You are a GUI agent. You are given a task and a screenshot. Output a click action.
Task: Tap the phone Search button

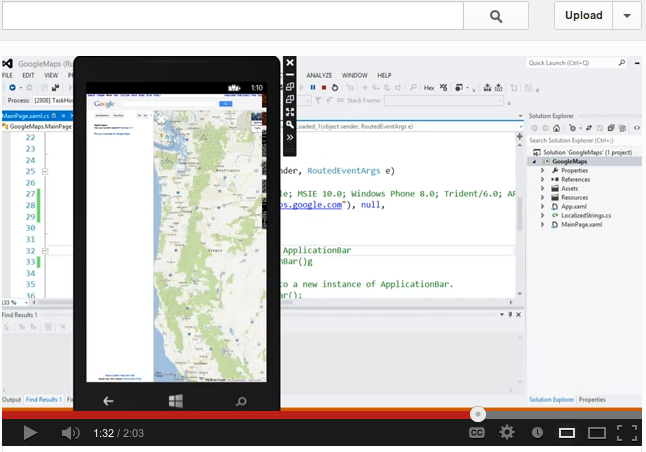click(x=241, y=401)
